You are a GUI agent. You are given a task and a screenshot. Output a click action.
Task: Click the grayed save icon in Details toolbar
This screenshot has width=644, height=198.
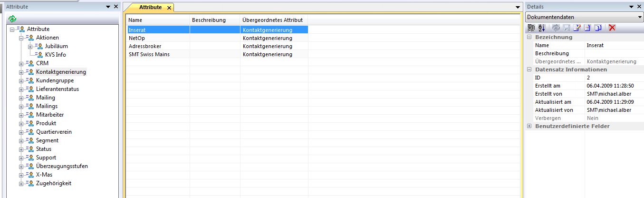click(567, 28)
